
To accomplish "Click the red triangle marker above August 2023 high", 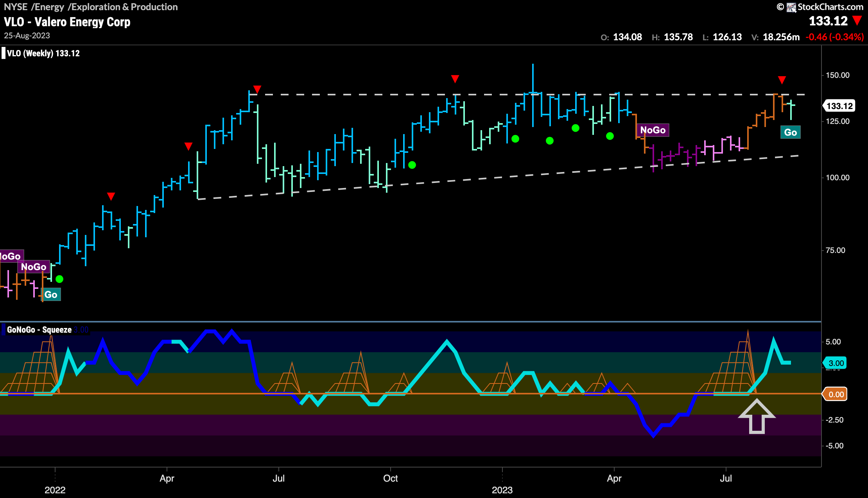I will pos(782,80).
